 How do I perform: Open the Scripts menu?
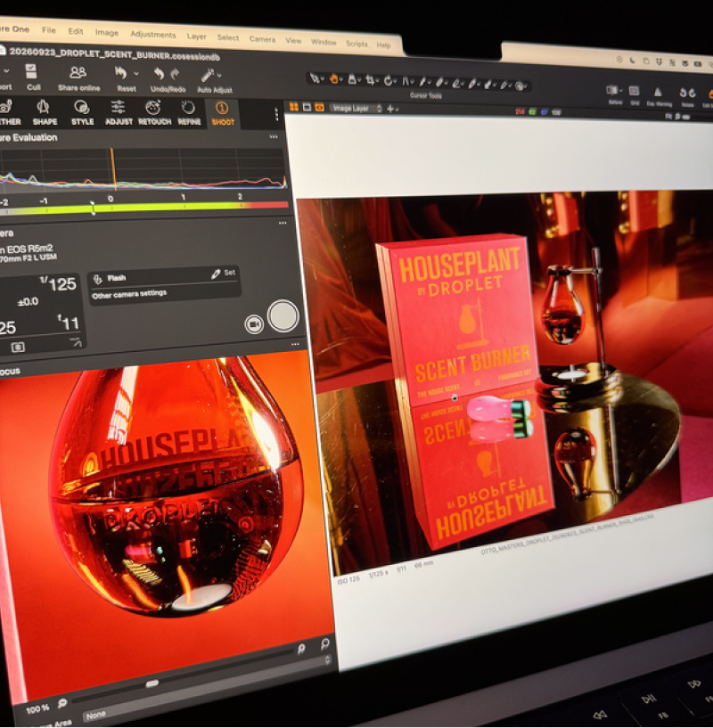pos(356,43)
